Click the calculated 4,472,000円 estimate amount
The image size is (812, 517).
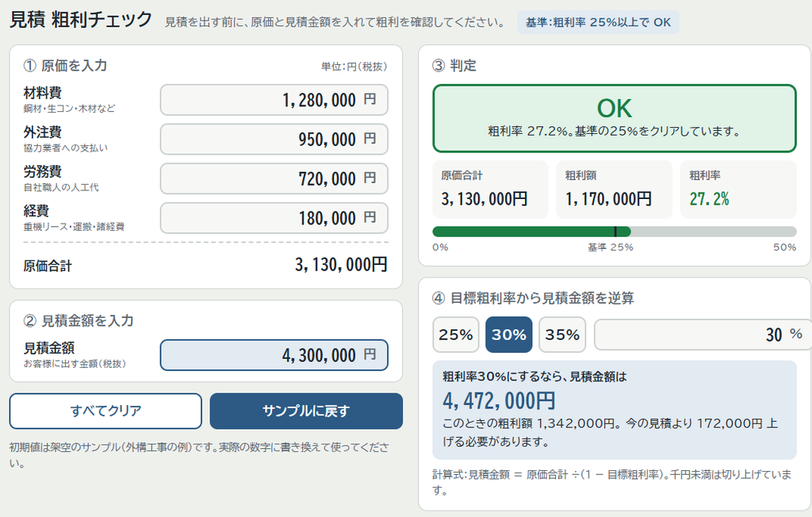pos(499,400)
